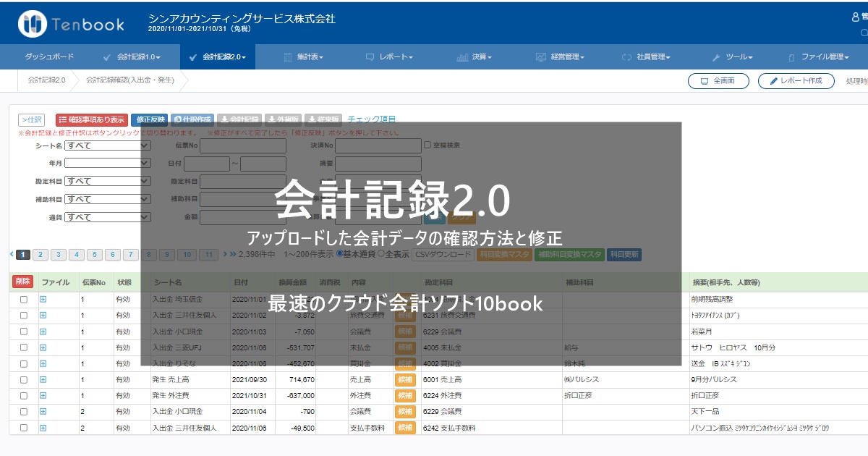Click the 伝票No input field
Viewport: 868px width, 456px height.
242,145
